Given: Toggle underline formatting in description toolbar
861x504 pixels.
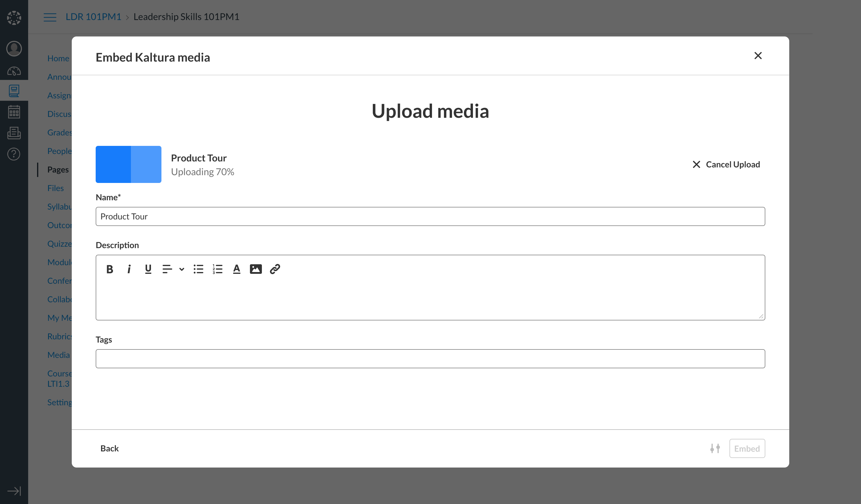Looking at the screenshot, I should pyautogui.click(x=148, y=269).
